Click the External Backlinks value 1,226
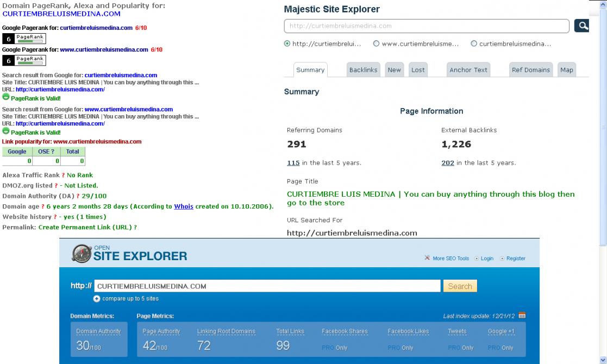This screenshot has width=607, height=364. pyautogui.click(x=456, y=145)
